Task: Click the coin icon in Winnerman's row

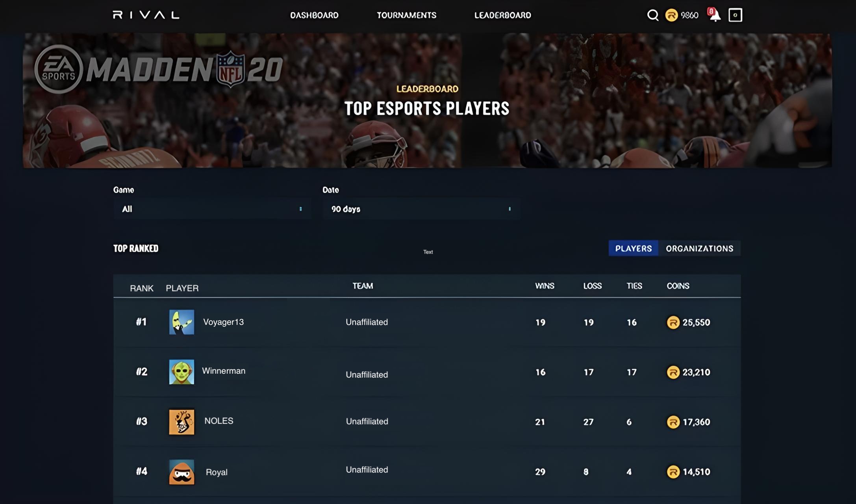Action: pos(673,372)
